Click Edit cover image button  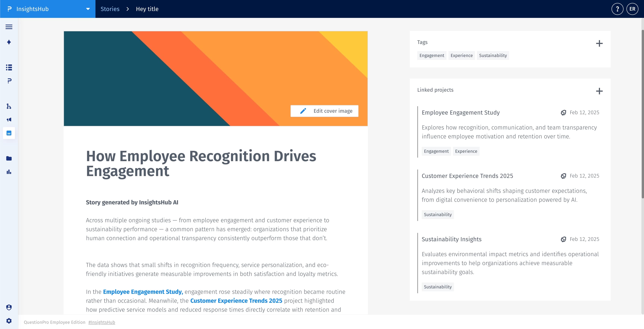324,111
